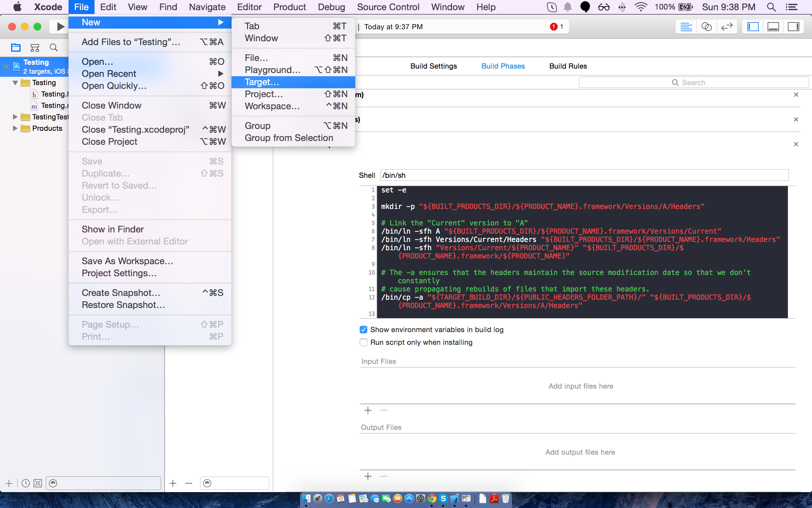
Task: Collapse the Testing folder group
Action: click(15, 83)
